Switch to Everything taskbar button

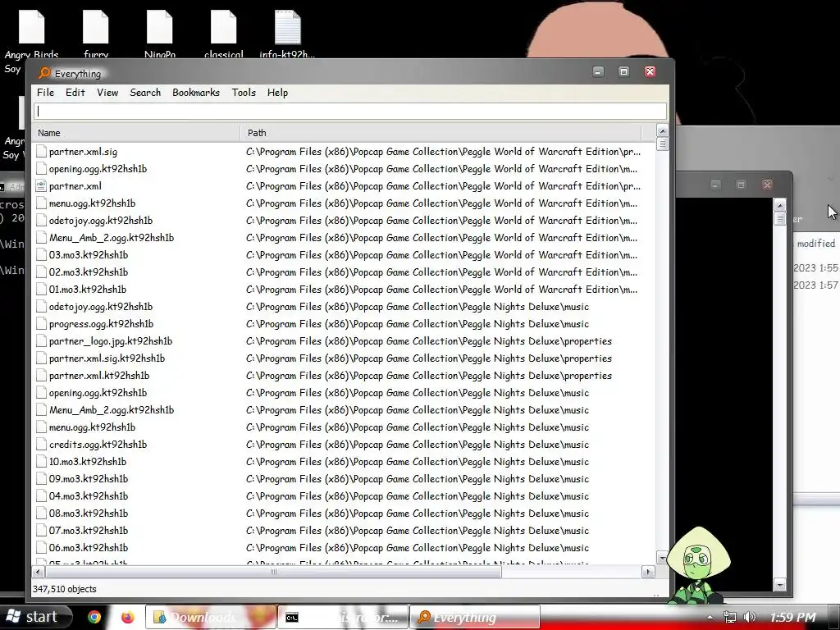click(475, 617)
